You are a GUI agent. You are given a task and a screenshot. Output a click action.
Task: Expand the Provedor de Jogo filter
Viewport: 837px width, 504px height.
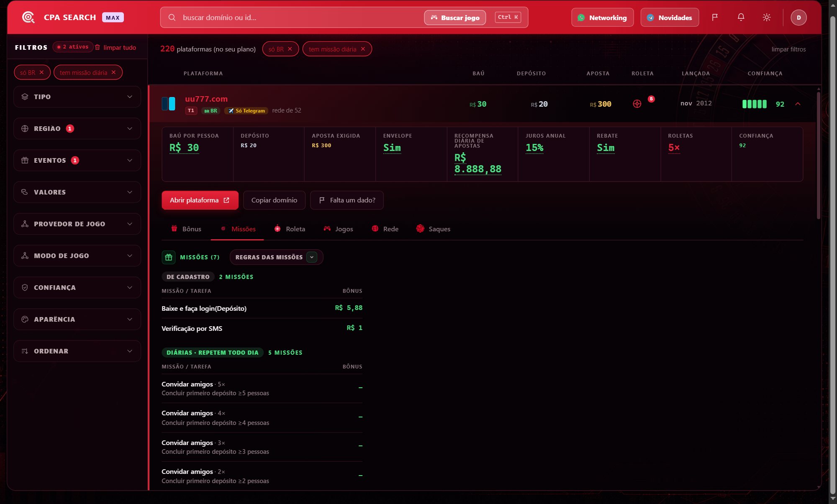pyautogui.click(x=77, y=224)
